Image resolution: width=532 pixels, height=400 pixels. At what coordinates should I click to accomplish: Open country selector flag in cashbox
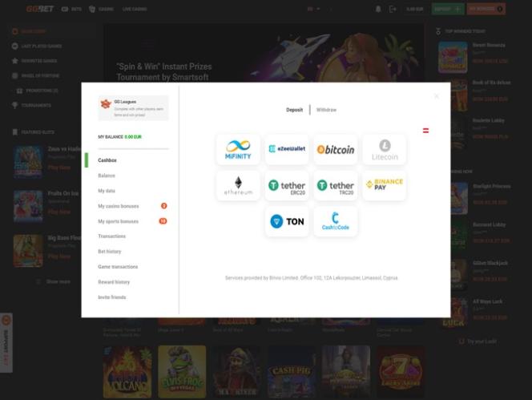click(425, 130)
